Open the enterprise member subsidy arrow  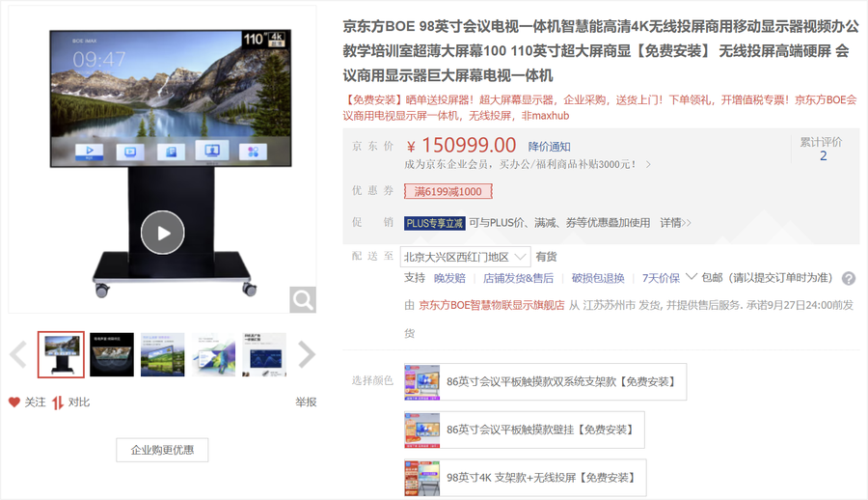tap(648, 165)
